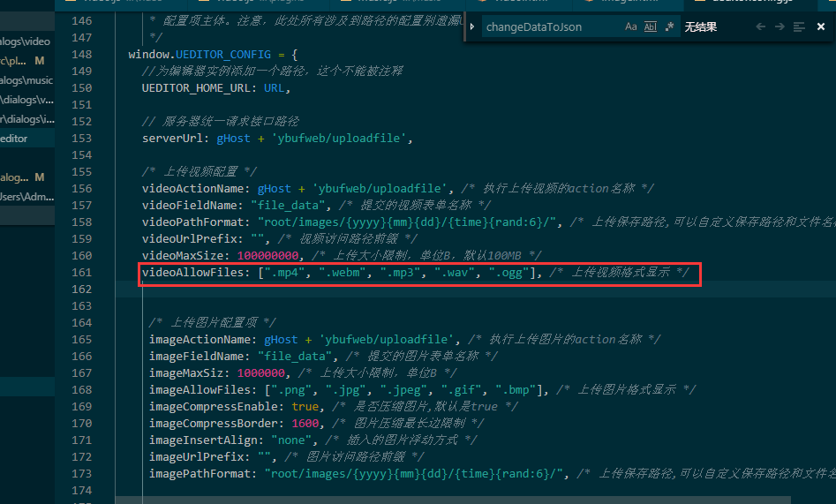836x504 pixels.
Task: Click the imagePathFormat property
Action: coord(199,474)
